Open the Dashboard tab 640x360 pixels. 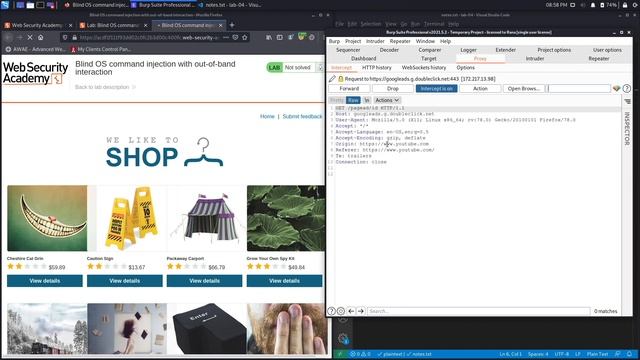[363, 59]
